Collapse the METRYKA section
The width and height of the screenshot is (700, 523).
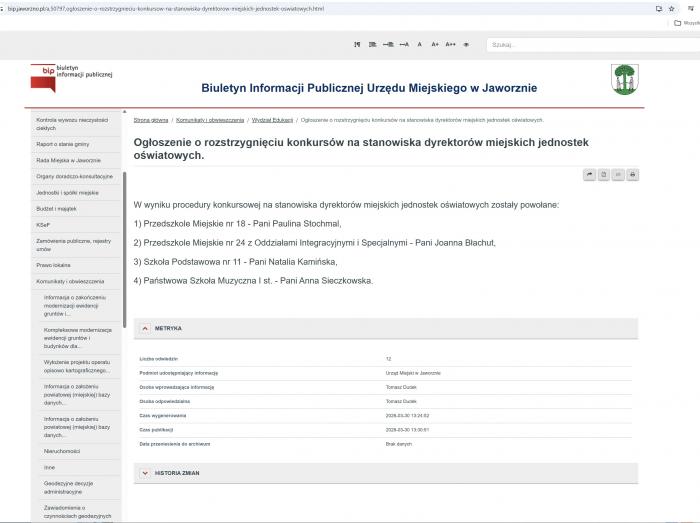coord(145,328)
